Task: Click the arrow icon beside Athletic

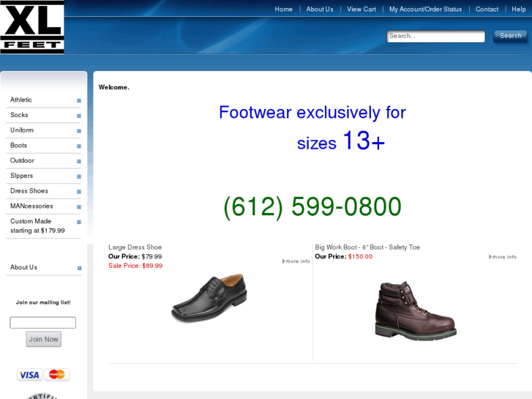Action: coord(79,100)
